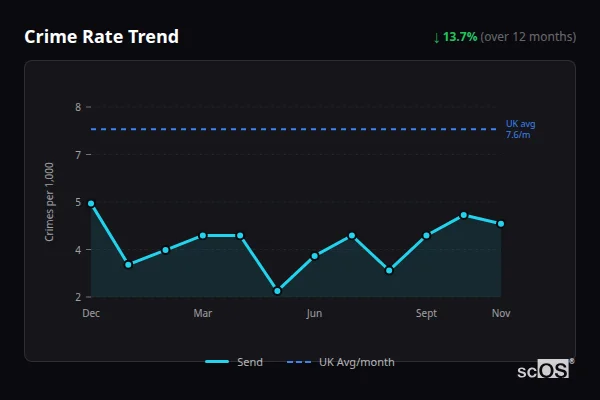Viewport: 600px width, 400px height.
Task: Click the 'Mar' x-axis label
Action: point(203,313)
